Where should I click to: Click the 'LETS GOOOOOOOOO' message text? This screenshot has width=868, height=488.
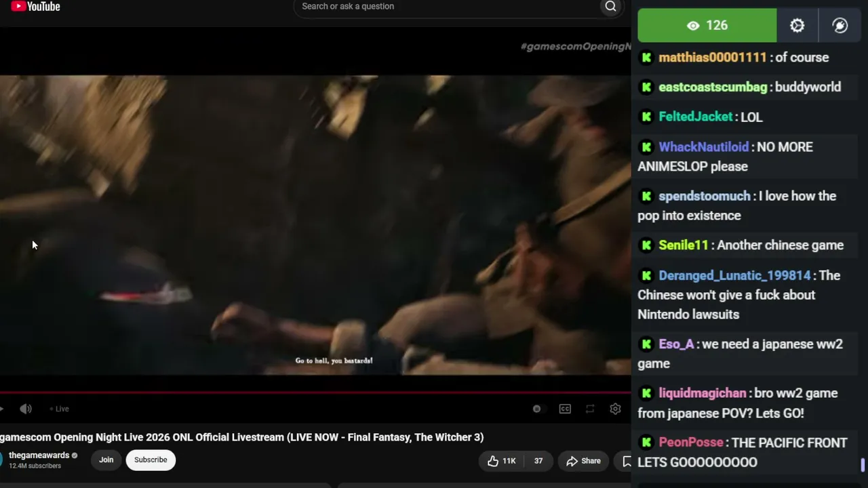pos(697,462)
